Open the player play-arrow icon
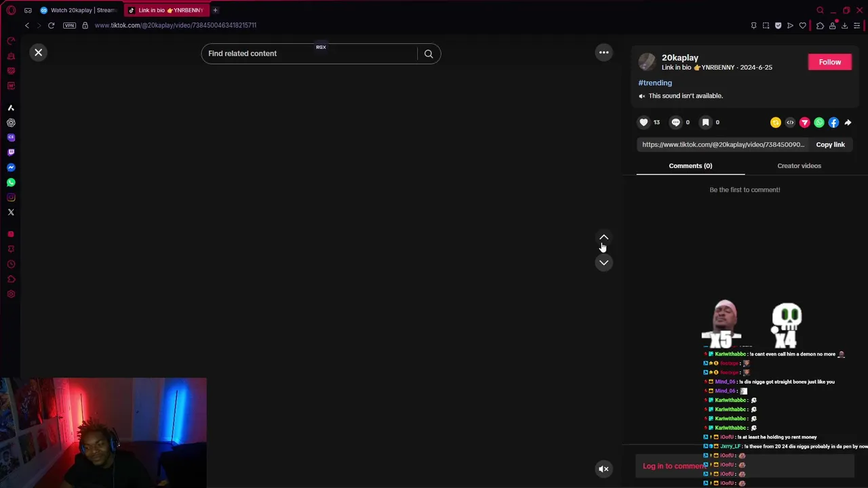868x488 pixels. click(x=790, y=26)
